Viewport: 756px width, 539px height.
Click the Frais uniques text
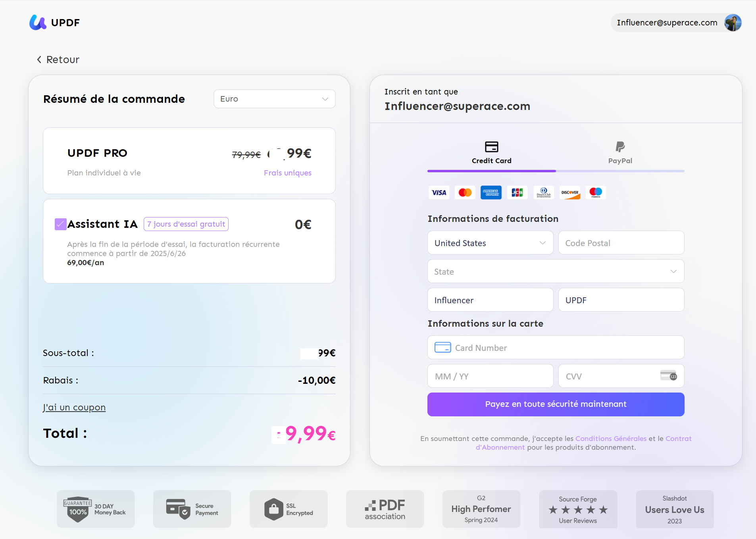pyautogui.click(x=288, y=173)
